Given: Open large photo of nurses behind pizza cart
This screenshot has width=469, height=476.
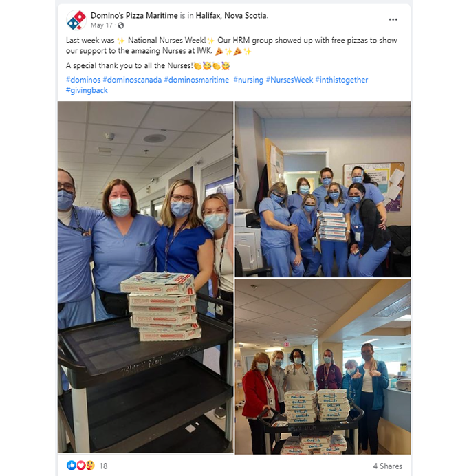Looking at the screenshot, I should (145, 277).
